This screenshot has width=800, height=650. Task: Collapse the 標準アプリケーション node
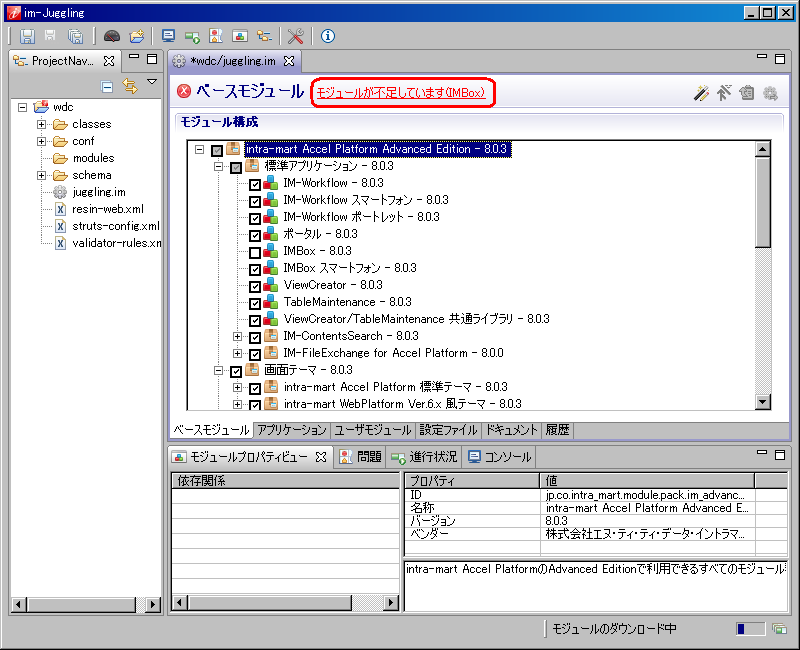pyautogui.click(x=218, y=166)
